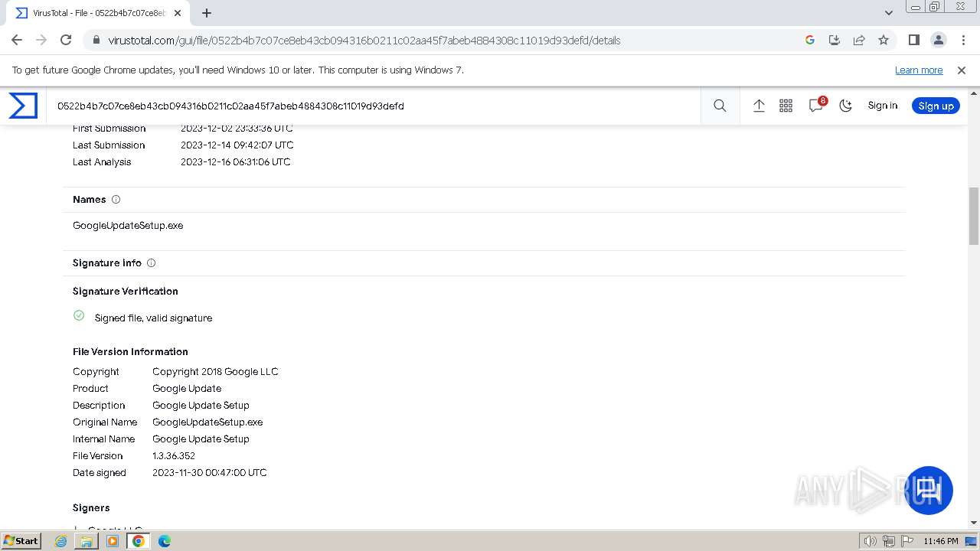Screen dimensions: 980x551
Task: Click the Signers heading
Action: click(x=91, y=507)
